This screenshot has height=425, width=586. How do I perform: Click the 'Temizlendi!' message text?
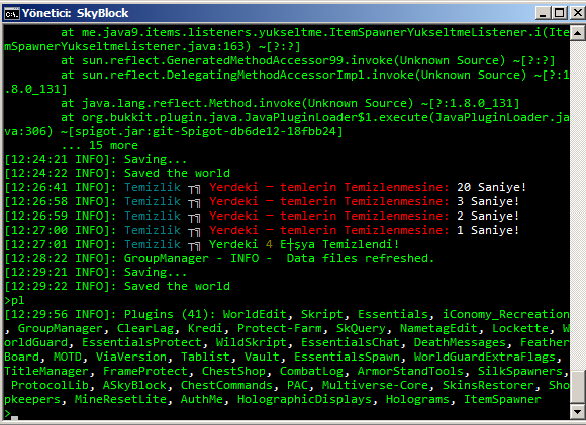click(x=361, y=244)
